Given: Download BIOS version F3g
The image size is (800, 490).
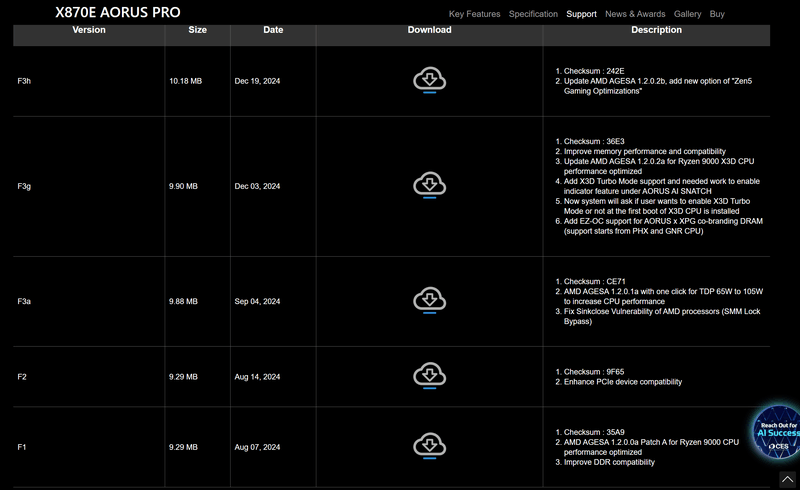Looking at the screenshot, I should pos(429,185).
